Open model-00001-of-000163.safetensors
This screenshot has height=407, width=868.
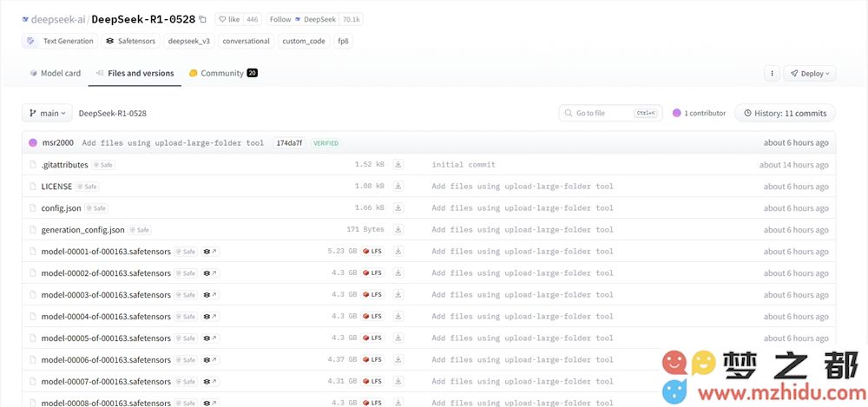tap(106, 252)
